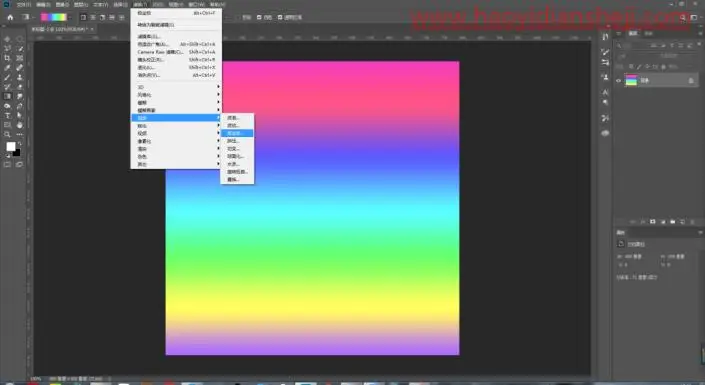Image resolution: width=705 pixels, height=385 pixels.
Task: Click the linear gradient style icon
Action: (83, 17)
